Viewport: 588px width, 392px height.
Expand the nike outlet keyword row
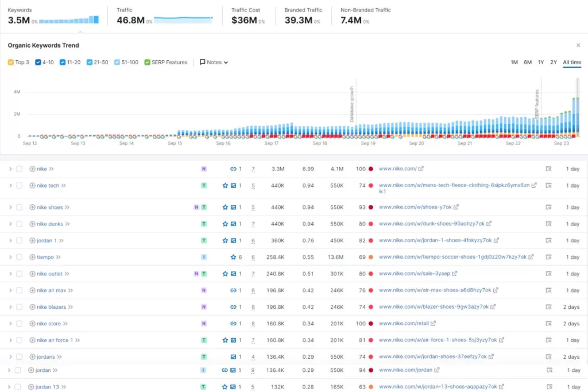pos(11,273)
